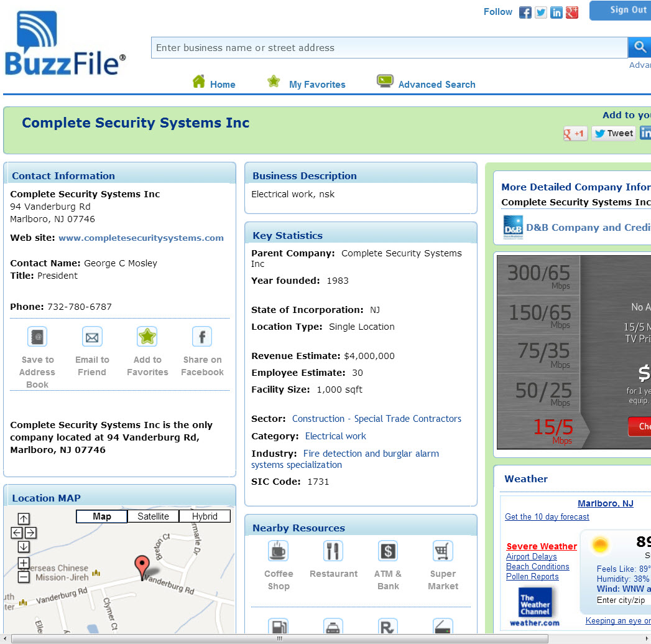Open Fire detection and burglar alarm industry link
The width and height of the screenshot is (651, 644).
pyautogui.click(x=345, y=459)
